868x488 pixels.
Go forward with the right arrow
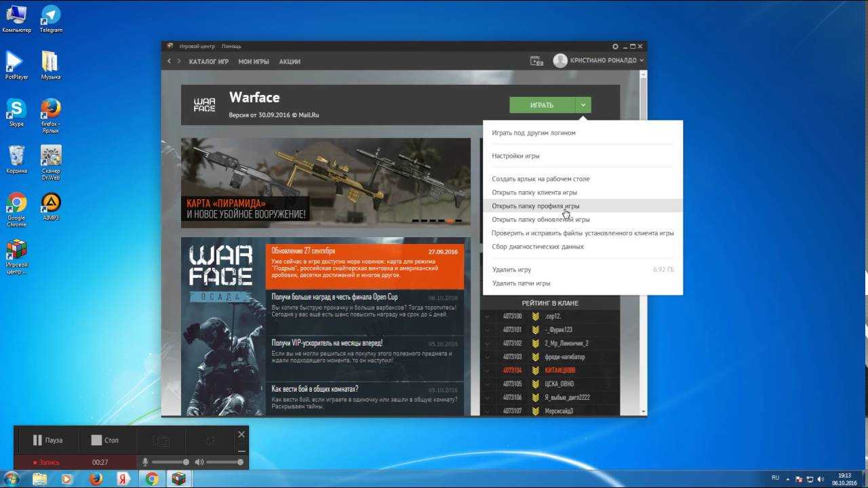[179, 61]
